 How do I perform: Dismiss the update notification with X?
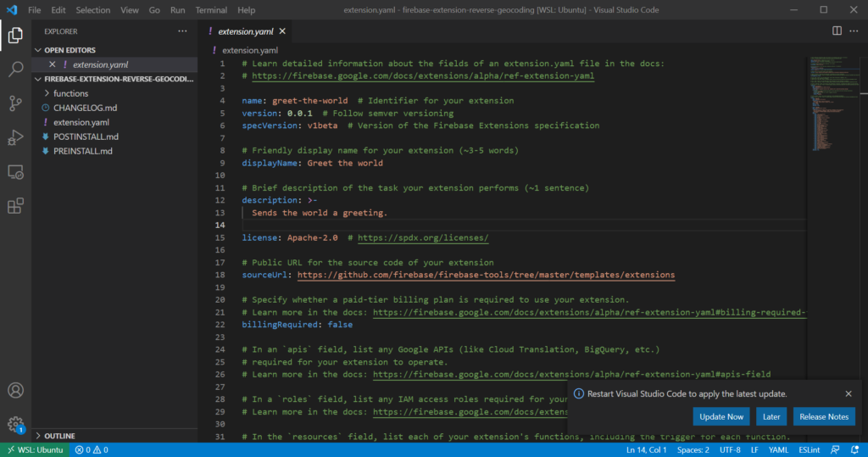[849, 393]
